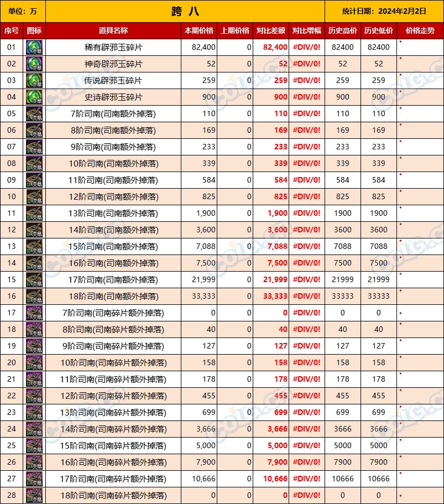Click the 道具名称 column header
This screenshot has width=444, height=504.
pos(113,30)
